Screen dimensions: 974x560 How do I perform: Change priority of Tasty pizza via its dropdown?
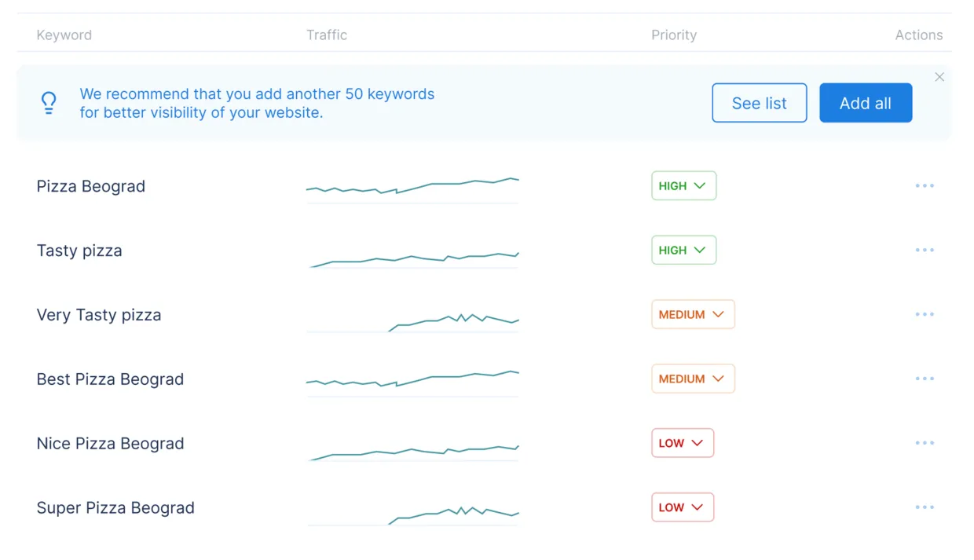pos(683,250)
